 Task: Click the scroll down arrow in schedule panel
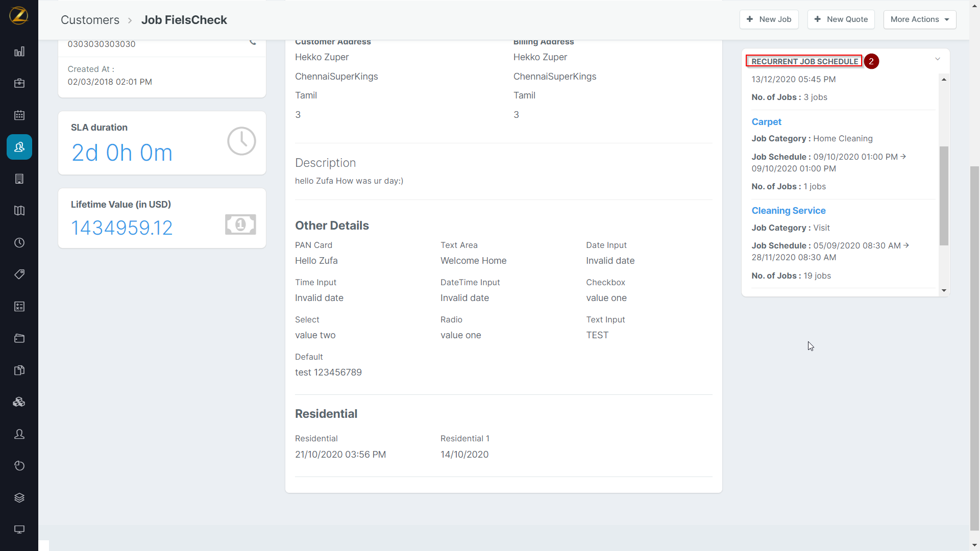point(944,290)
